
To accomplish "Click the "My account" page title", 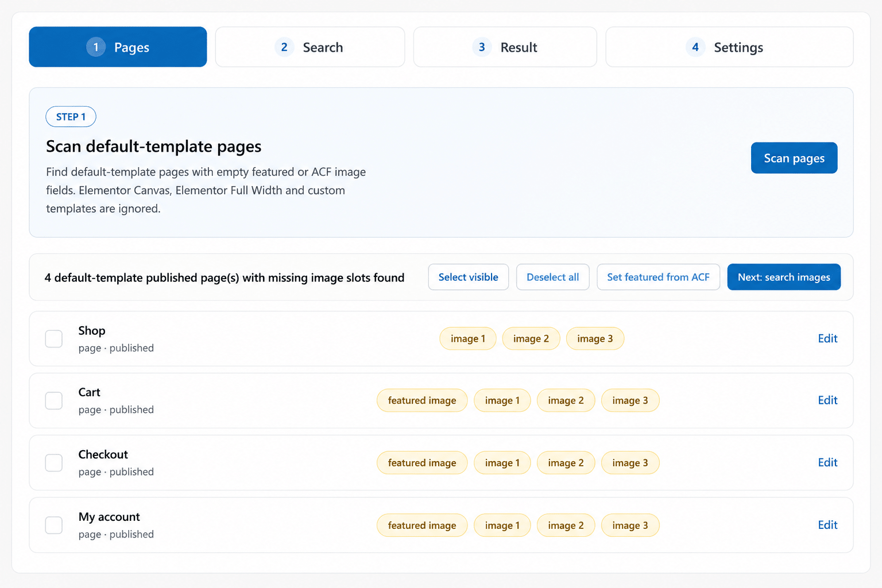I will pos(109,517).
